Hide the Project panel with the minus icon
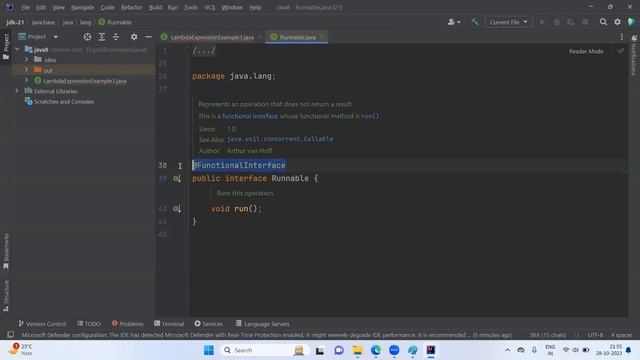Viewport: 640px width, 360px height. point(148,37)
